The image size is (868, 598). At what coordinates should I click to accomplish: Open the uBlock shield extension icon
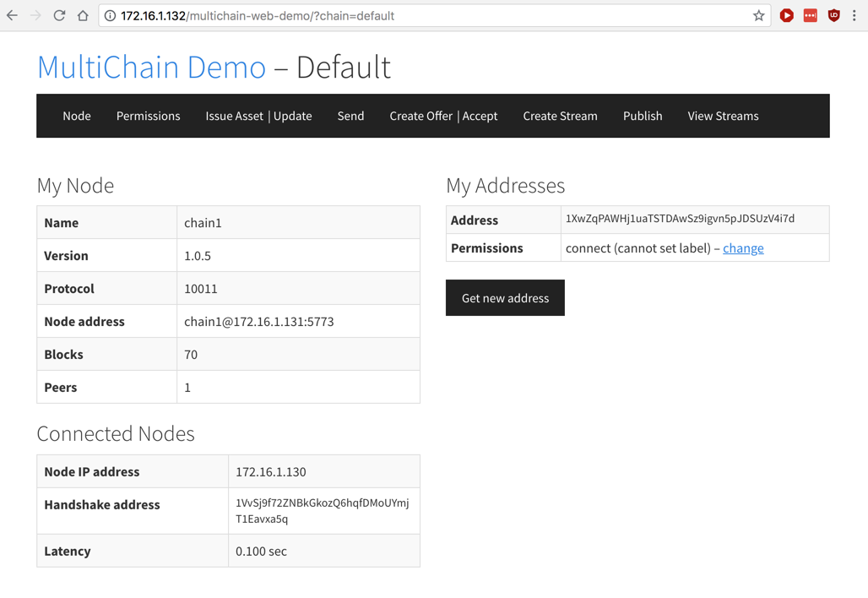(x=833, y=15)
